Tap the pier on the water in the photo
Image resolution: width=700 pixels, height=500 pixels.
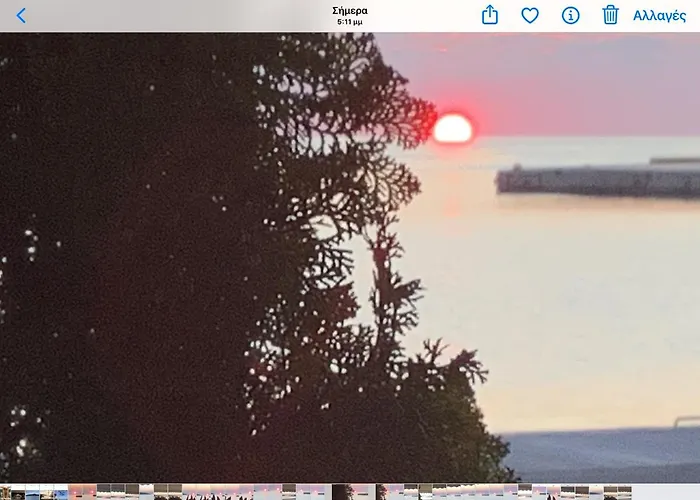[x=600, y=180]
